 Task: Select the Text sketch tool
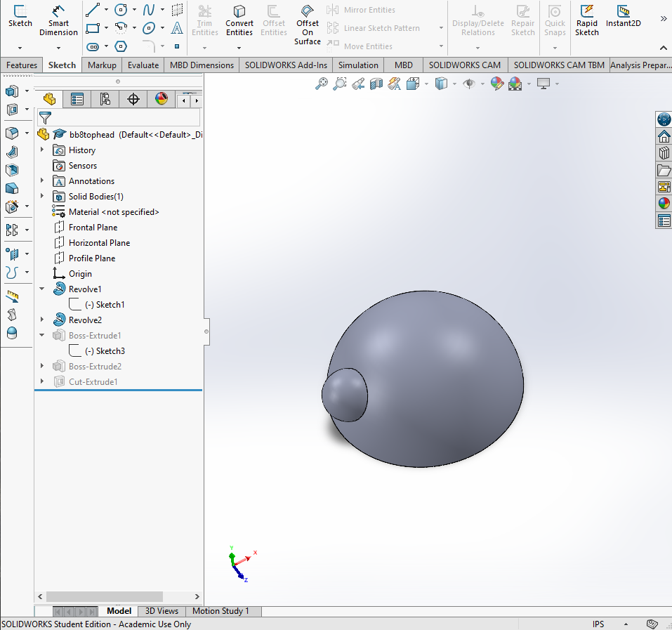click(x=177, y=28)
